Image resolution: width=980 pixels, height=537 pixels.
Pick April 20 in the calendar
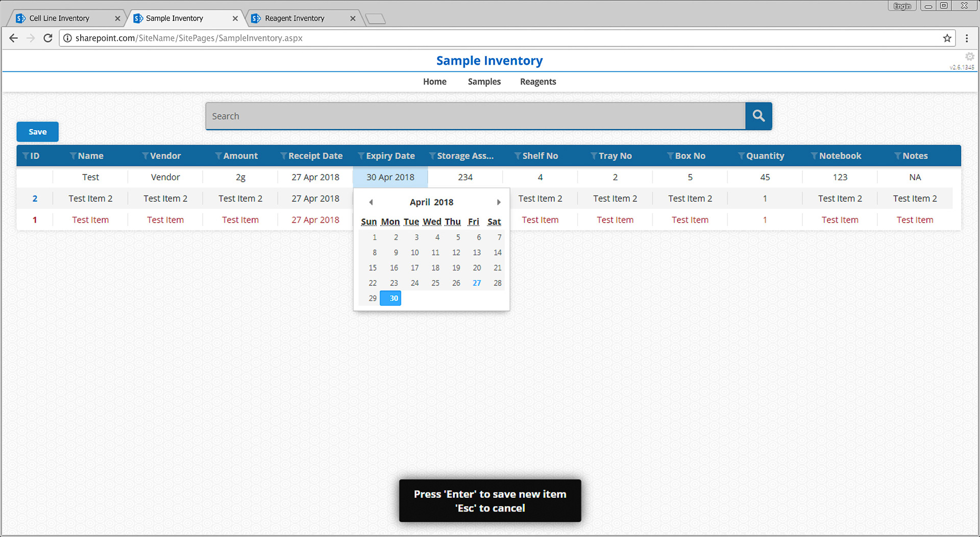[477, 268]
